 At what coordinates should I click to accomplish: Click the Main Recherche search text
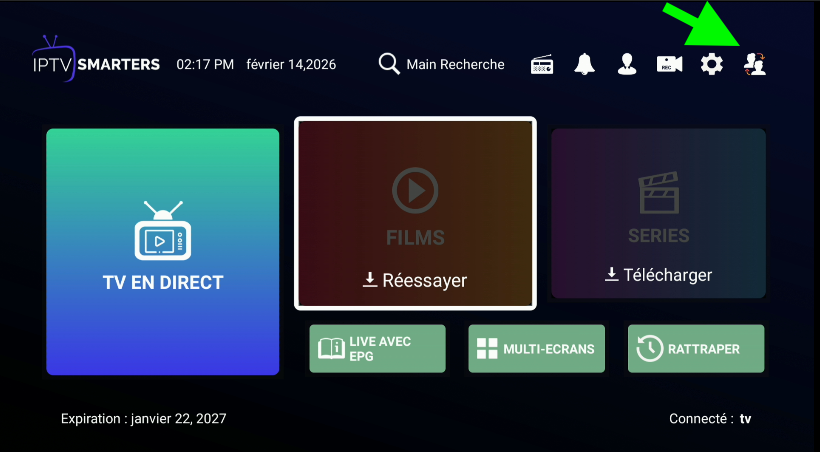pyautogui.click(x=455, y=64)
